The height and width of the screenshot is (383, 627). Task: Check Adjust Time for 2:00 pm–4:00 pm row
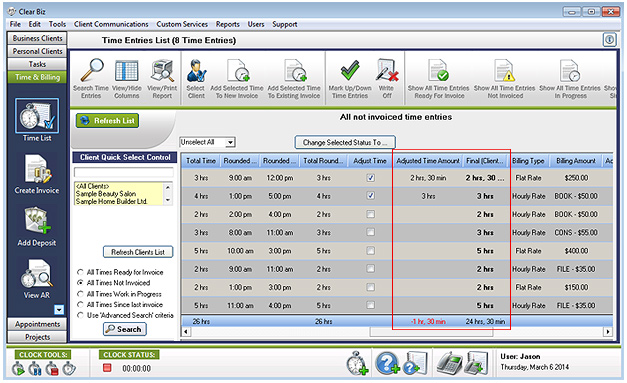point(371,214)
